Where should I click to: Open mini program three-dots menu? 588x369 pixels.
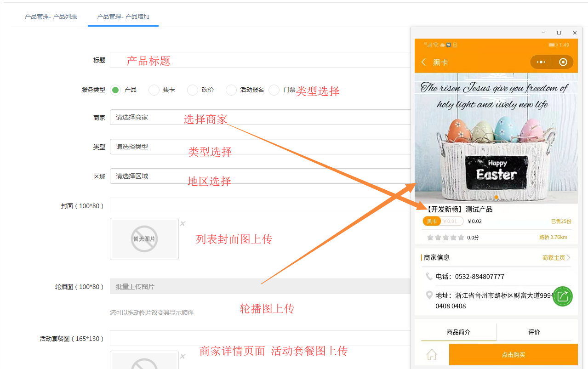541,62
